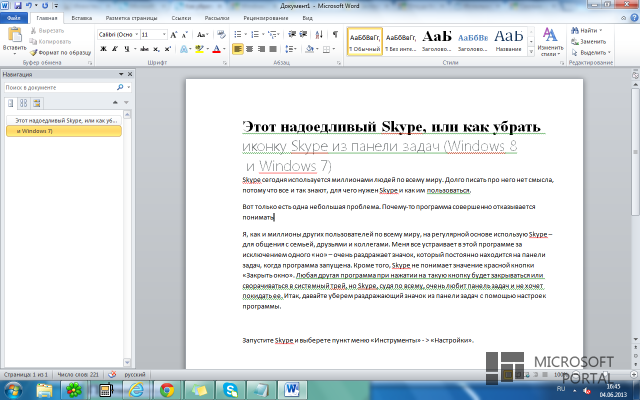Expand the styles gallery more arrow
Viewport: 640px width, 400px height.
531,52
